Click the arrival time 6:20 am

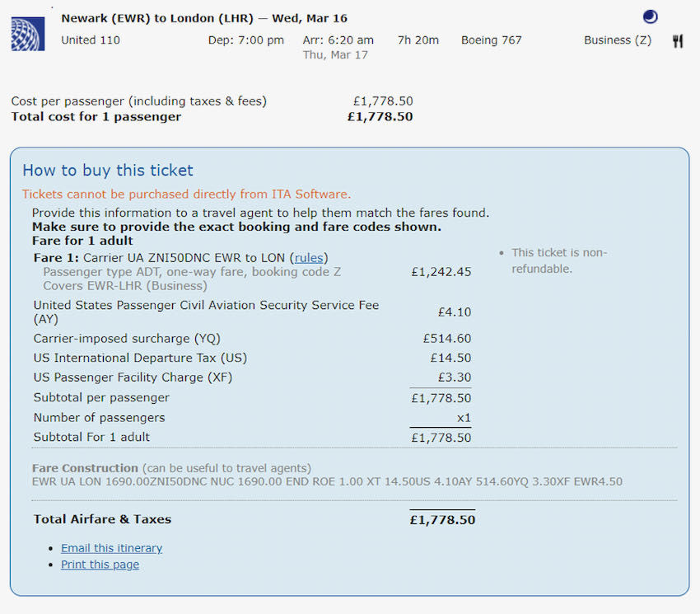(338, 40)
